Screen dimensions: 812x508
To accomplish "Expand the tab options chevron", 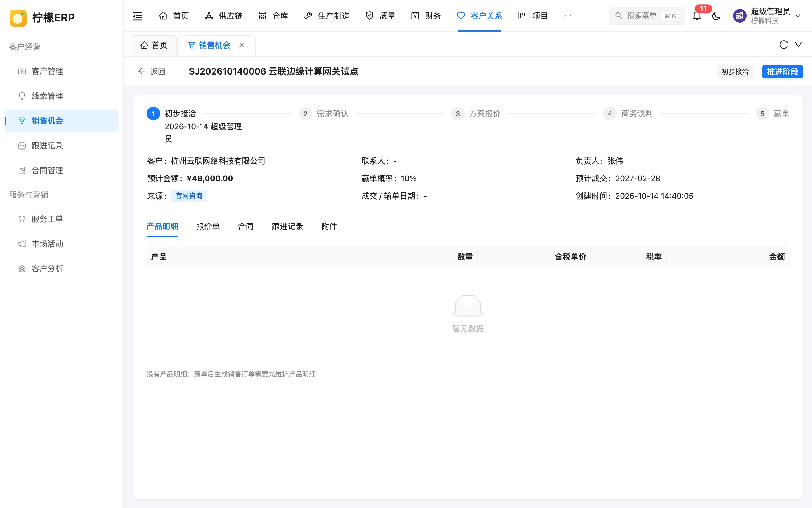I will (798, 45).
